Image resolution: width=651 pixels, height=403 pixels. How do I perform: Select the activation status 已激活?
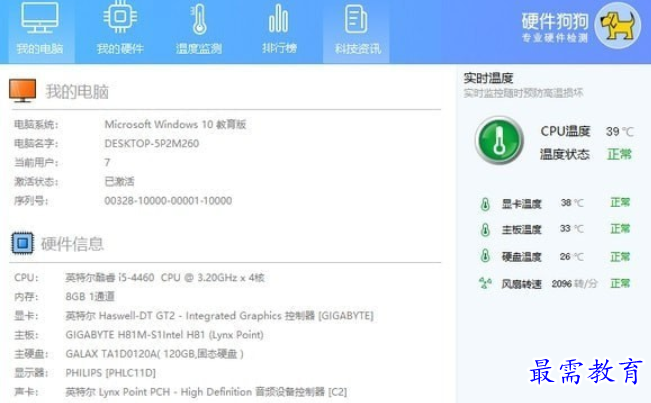(120, 181)
